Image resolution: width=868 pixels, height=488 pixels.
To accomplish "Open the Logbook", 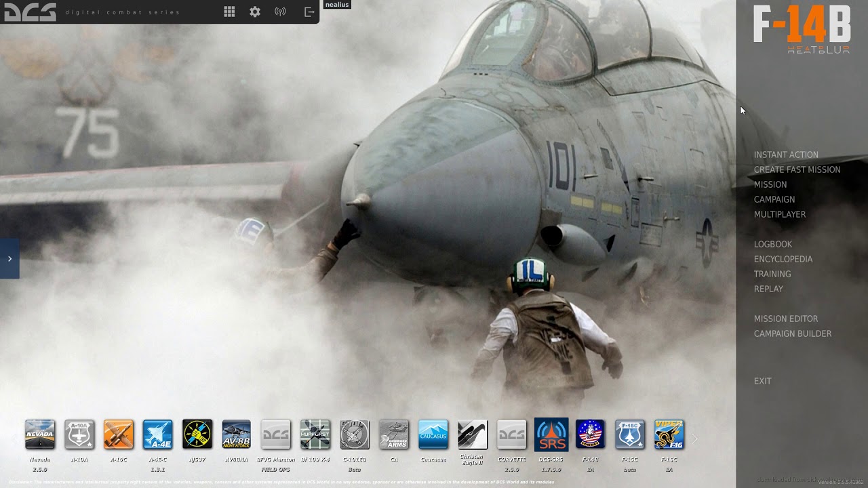I will (x=773, y=244).
